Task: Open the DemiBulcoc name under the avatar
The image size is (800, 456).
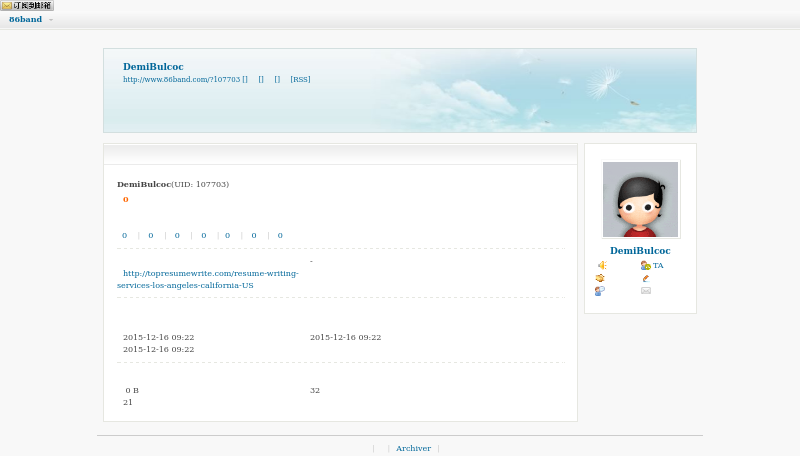Action: pyautogui.click(x=640, y=250)
